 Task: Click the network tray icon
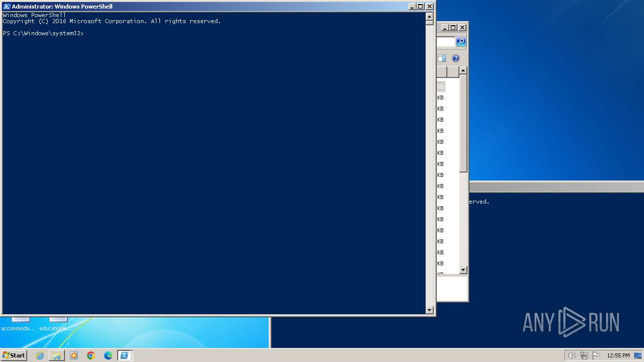pyautogui.click(x=584, y=355)
